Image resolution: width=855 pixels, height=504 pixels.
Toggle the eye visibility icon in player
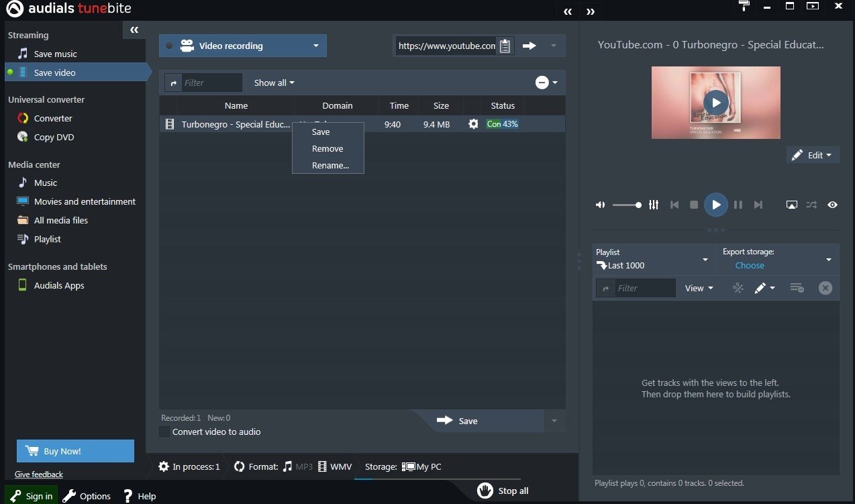point(833,205)
